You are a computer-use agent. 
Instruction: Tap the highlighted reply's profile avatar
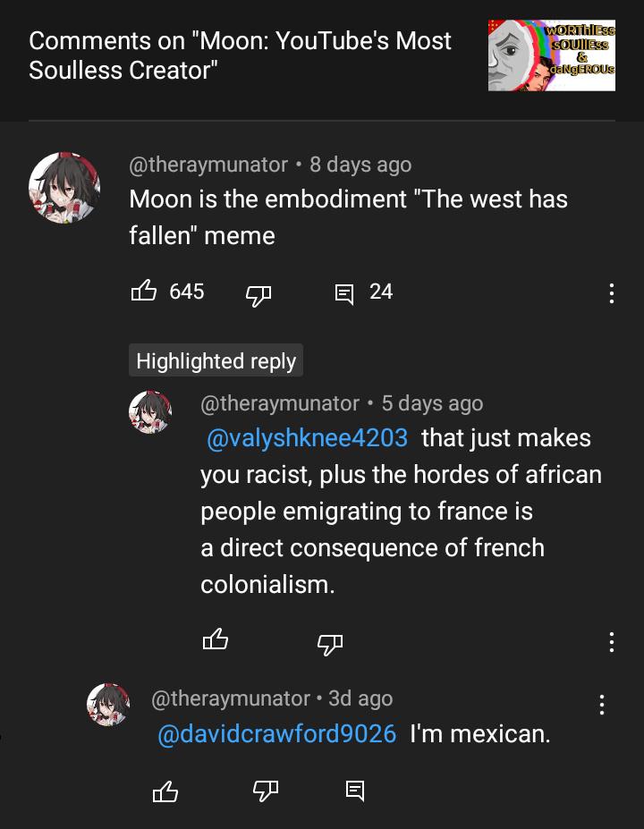[x=150, y=412]
